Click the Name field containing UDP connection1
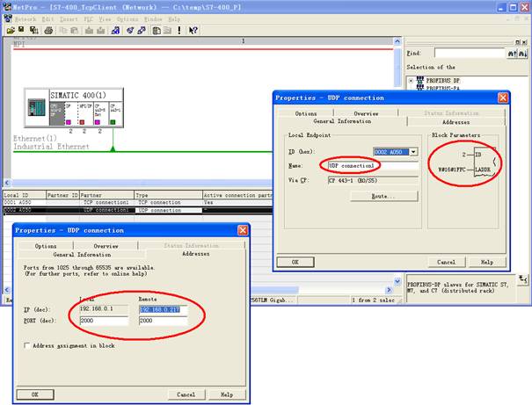The width and height of the screenshot is (532, 405). click(x=373, y=166)
